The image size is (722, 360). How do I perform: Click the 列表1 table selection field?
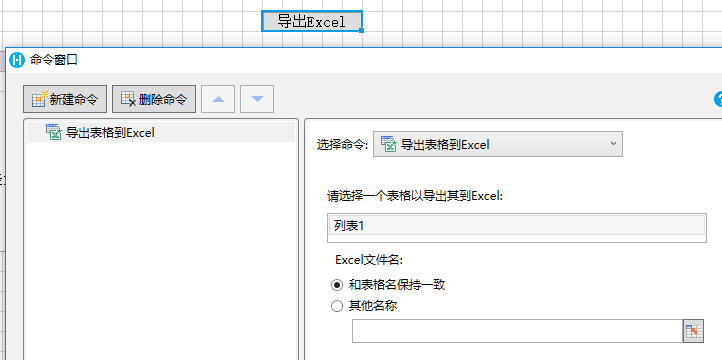[x=517, y=226]
